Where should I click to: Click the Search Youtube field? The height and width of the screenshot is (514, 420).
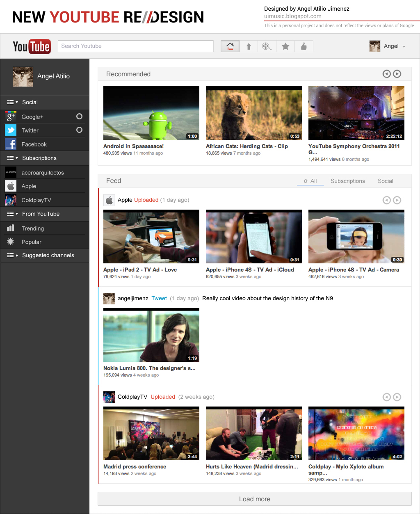click(x=136, y=46)
